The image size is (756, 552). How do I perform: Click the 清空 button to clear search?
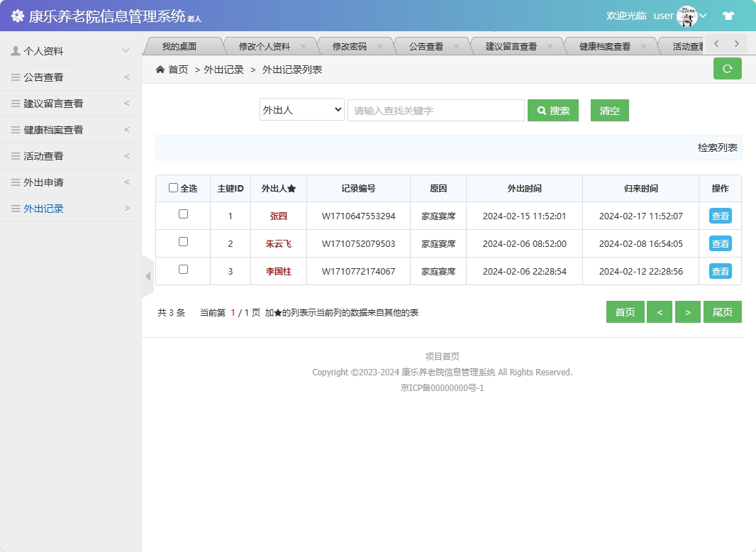pyautogui.click(x=609, y=110)
